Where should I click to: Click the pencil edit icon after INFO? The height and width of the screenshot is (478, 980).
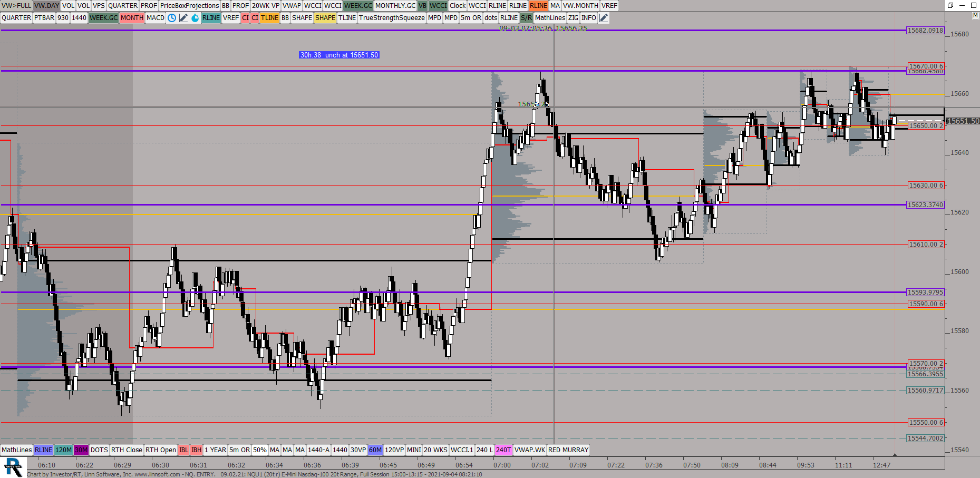(x=604, y=18)
